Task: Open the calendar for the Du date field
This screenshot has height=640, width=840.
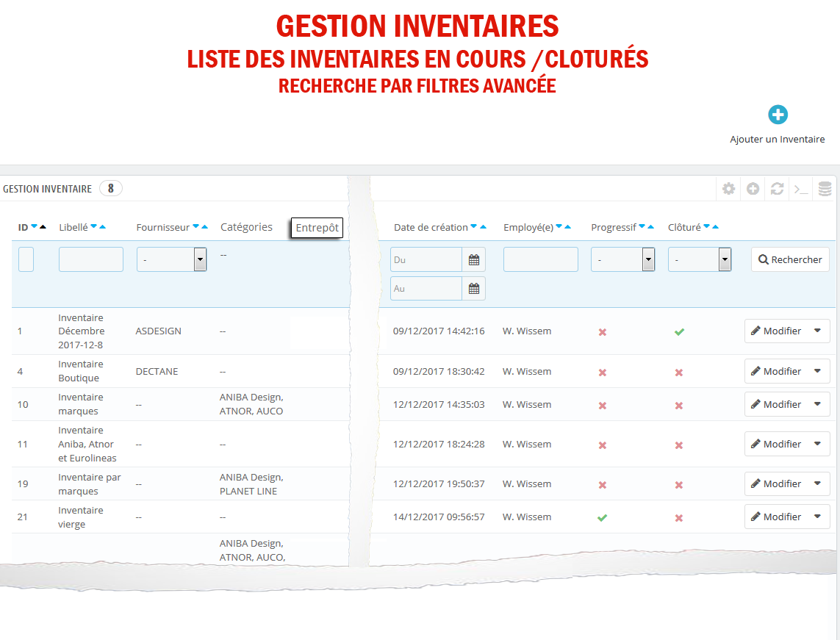Action: tap(474, 259)
